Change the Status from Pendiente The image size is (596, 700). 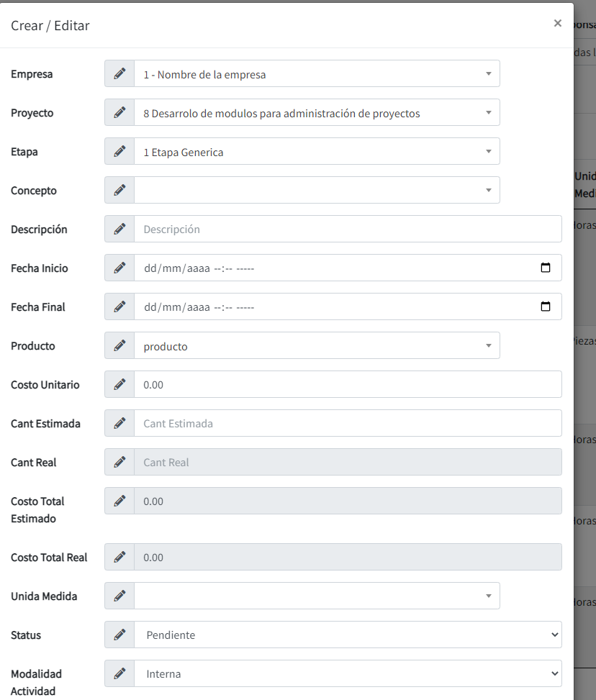pyautogui.click(x=348, y=635)
